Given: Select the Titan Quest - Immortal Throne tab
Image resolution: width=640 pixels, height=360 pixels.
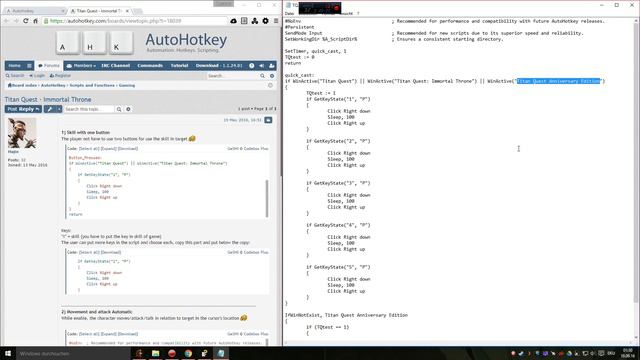Looking at the screenshot, I should pyautogui.click(x=99, y=11).
